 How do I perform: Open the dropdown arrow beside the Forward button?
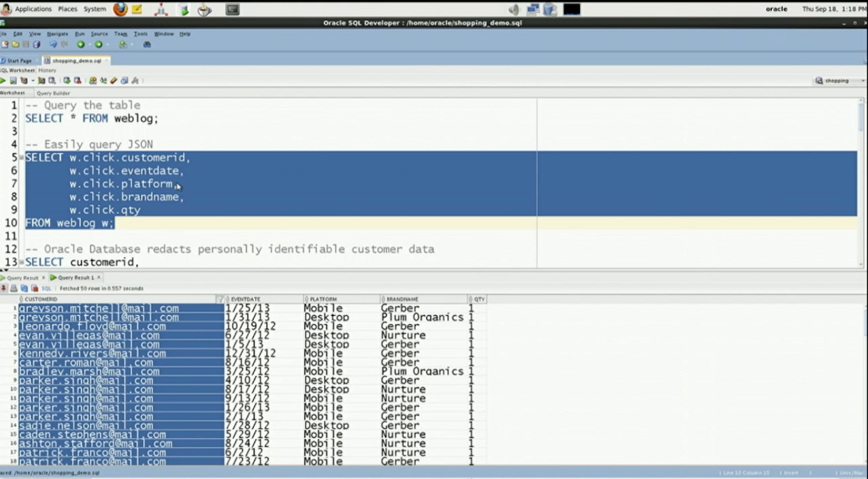click(x=107, y=45)
